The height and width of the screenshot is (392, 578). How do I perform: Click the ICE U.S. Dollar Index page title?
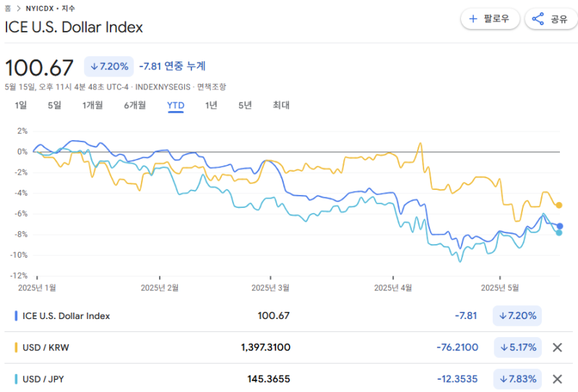coord(74,27)
